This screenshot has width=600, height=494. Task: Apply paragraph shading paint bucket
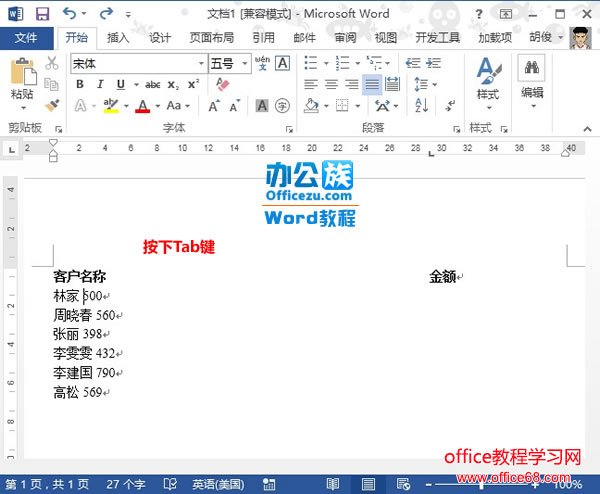point(311,106)
